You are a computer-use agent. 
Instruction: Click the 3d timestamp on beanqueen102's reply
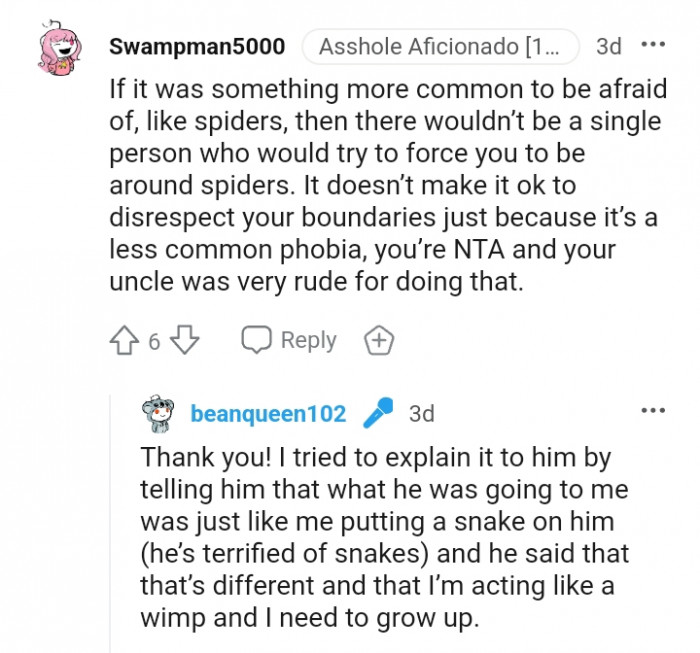pyautogui.click(x=422, y=414)
